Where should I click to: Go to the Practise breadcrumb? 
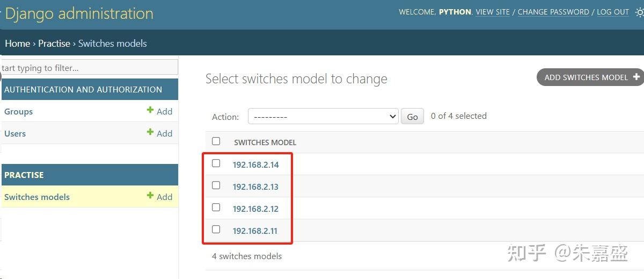click(x=54, y=44)
